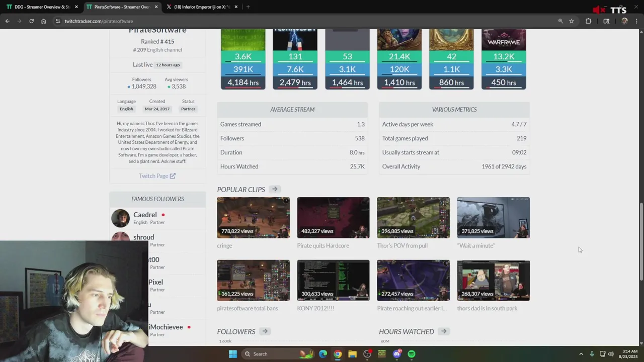Open clock and date 3:14 AM
Image resolution: width=644 pixels, height=362 pixels.
[630, 354]
